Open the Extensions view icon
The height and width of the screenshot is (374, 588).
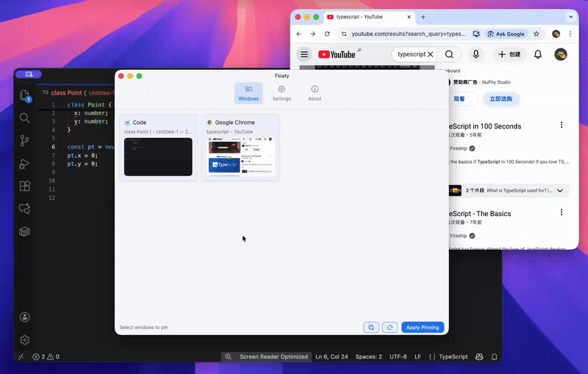(x=25, y=186)
